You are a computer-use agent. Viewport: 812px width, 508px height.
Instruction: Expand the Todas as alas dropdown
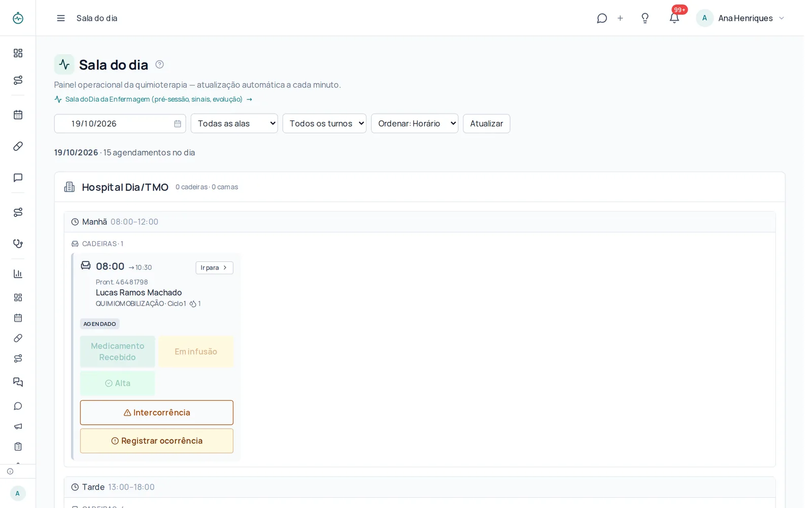click(234, 123)
